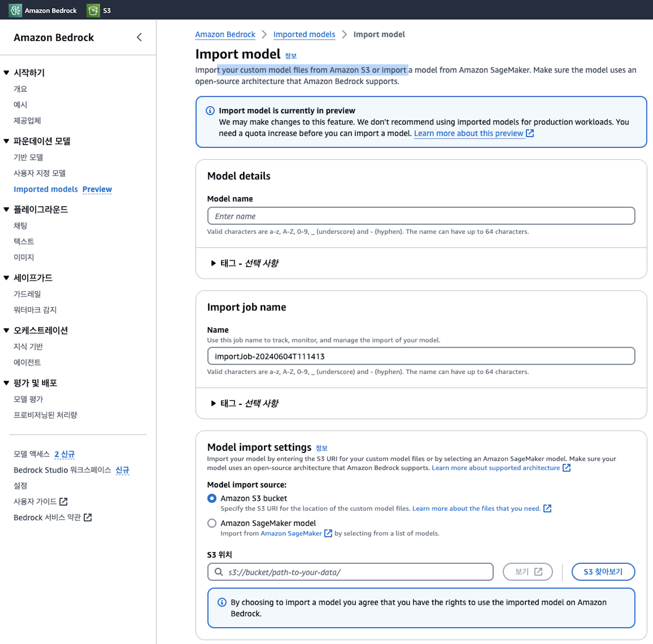This screenshot has height=644, width=653.
Task: Open 에이전트 in navigation
Action: pos(27,363)
